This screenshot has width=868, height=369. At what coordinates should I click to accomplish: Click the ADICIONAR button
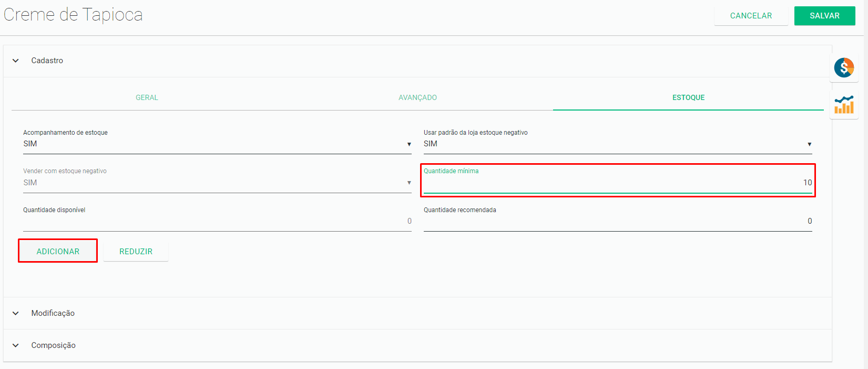click(x=58, y=251)
